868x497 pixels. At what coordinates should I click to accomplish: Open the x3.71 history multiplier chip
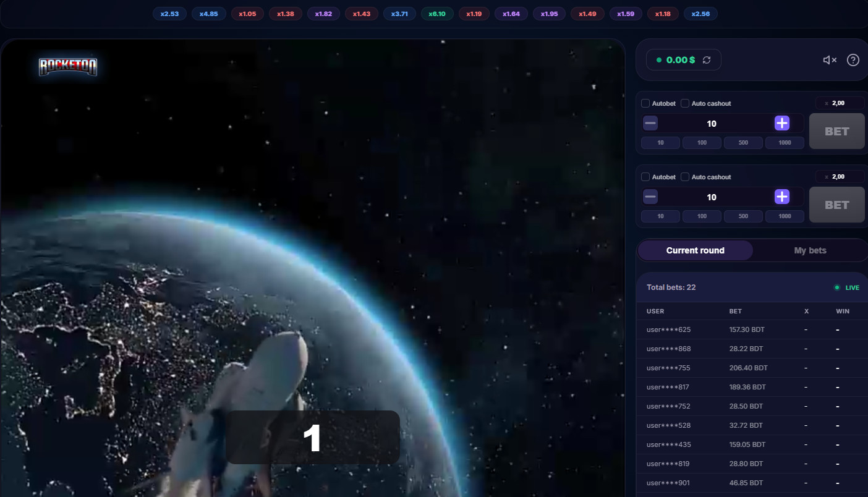click(399, 14)
